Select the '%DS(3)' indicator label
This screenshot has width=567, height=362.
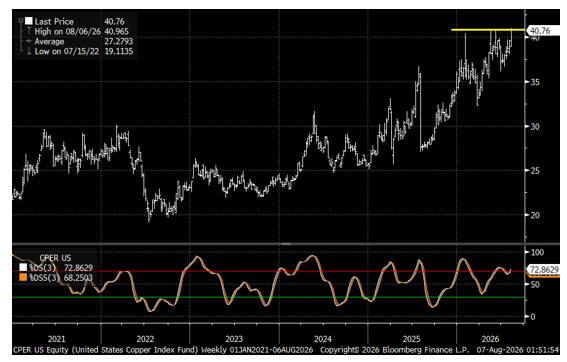[x=43, y=268]
